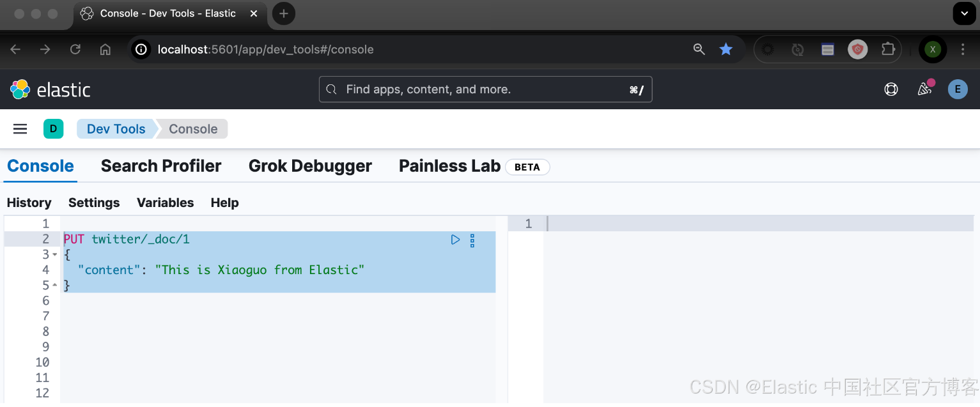Collapse code fold arrow at line 3
This screenshot has width=980, height=407.
pos(55,255)
